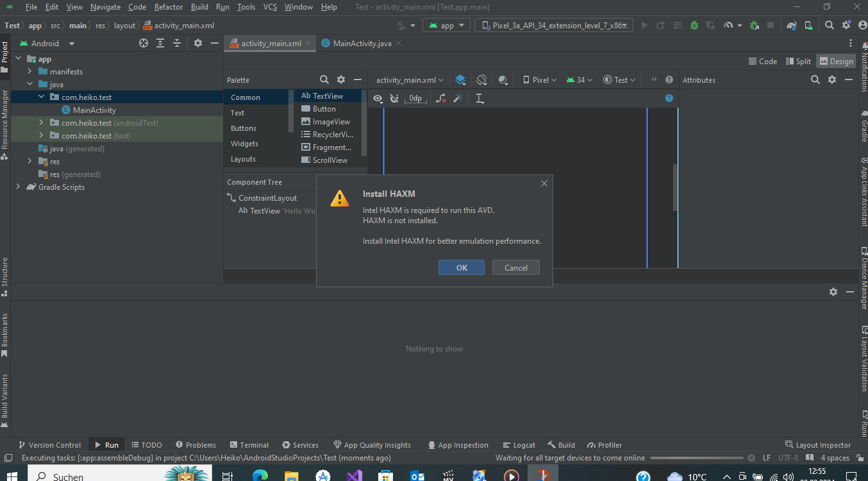Click the Select Design Surface layers icon

[460, 80]
